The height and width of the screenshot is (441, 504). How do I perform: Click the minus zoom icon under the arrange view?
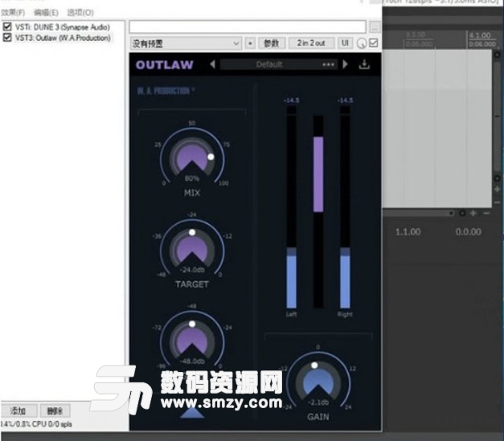pyautogui.click(x=486, y=213)
